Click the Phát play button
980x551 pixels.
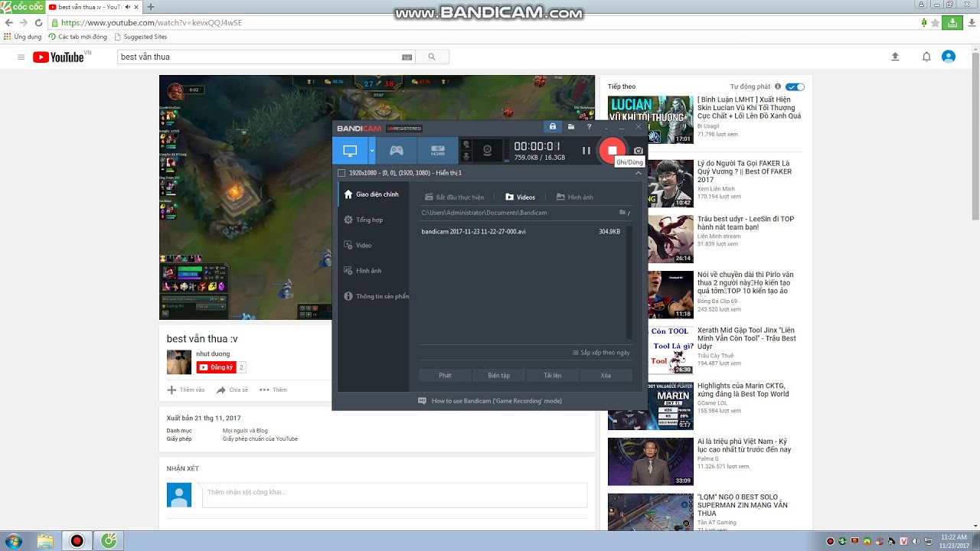[x=445, y=376]
